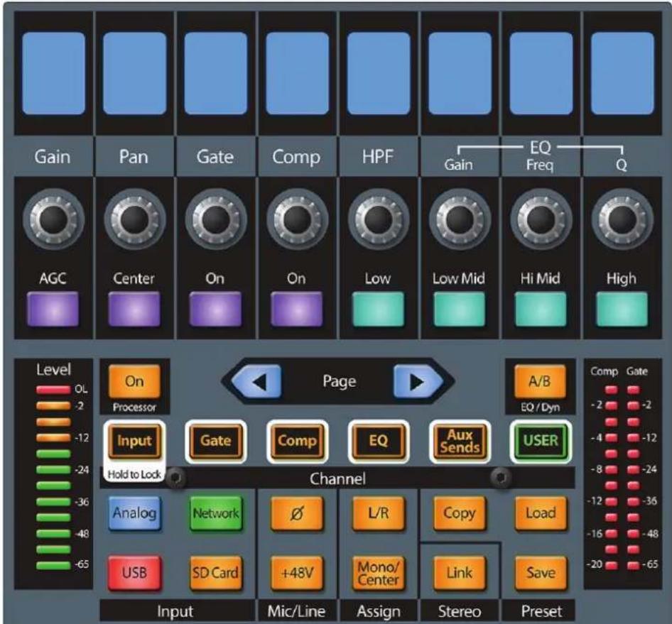Click the Gate rotary knob
Image resolution: width=672 pixels, height=624 pixels.
coord(216,219)
